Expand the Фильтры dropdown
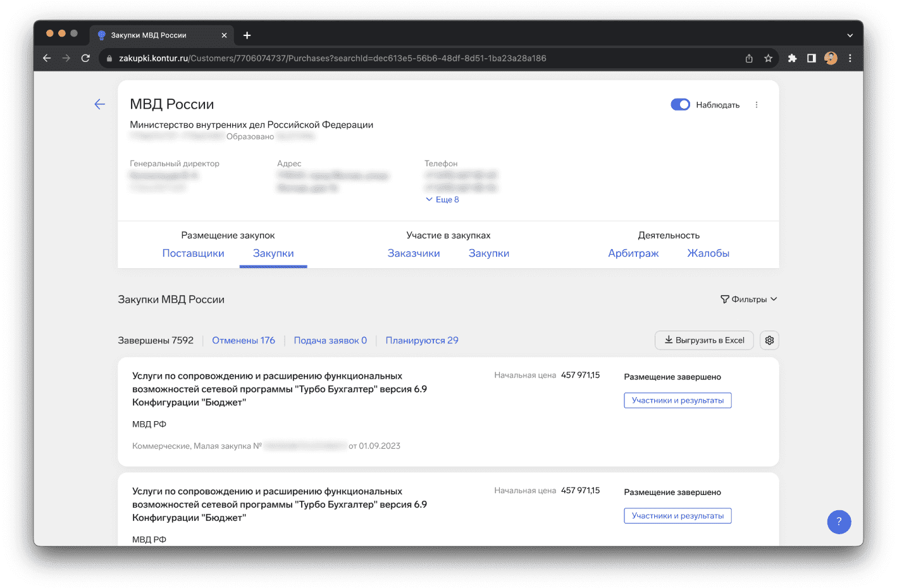 click(748, 299)
